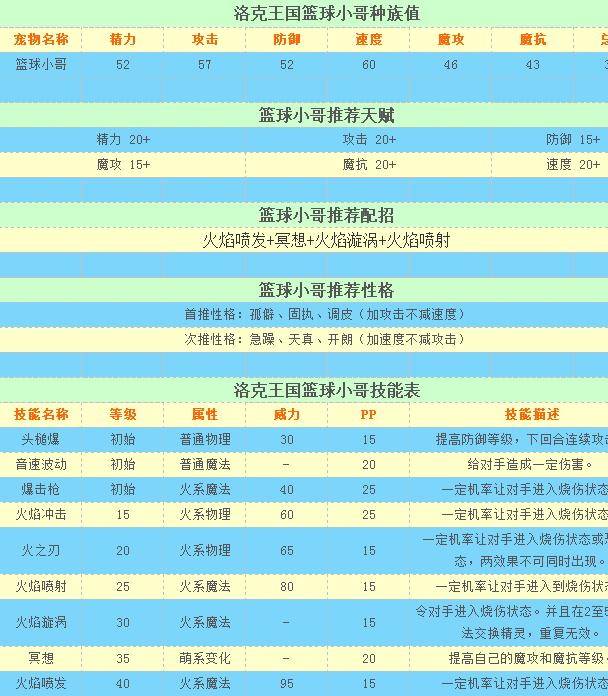Click the speed value 60 cell
Image resolution: width=608 pixels, height=696 pixels.
[368, 65]
